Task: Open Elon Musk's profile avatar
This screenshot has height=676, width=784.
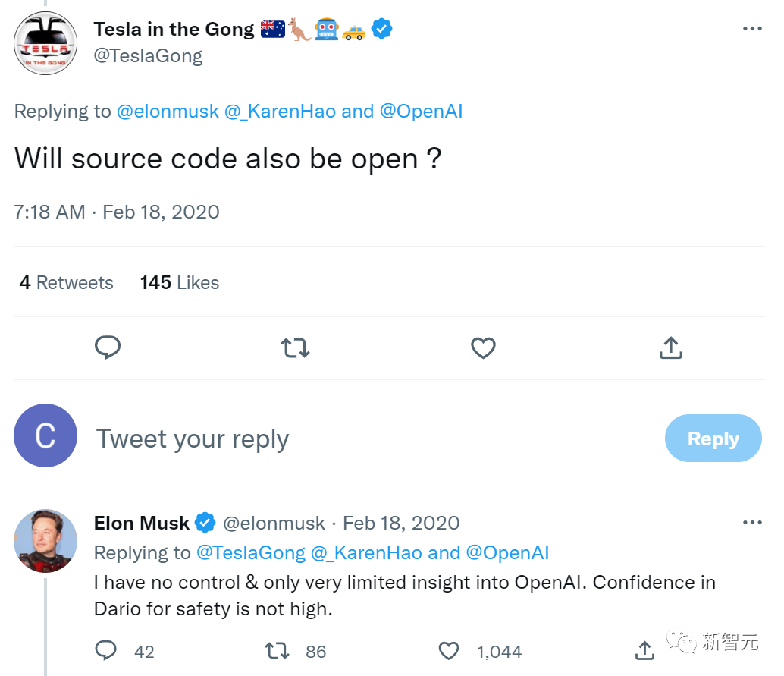Action: [x=45, y=540]
